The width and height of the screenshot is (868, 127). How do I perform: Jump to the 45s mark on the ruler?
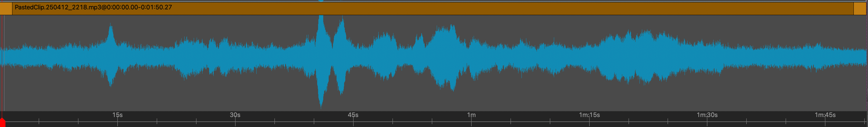click(x=353, y=115)
